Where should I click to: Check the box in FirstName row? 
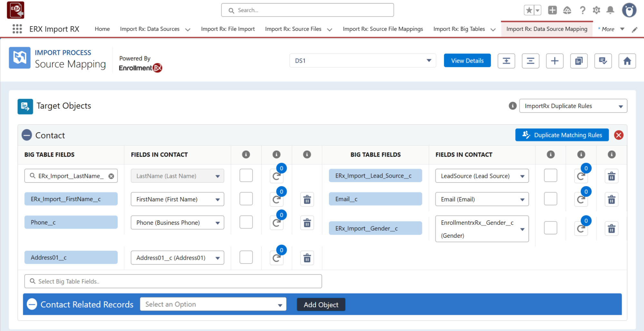tap(246, 199)
